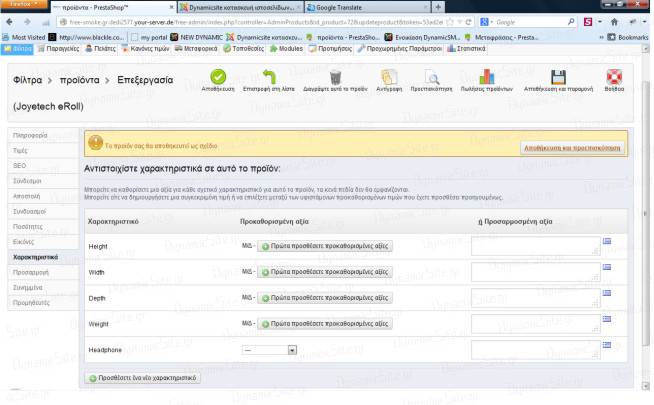654x405 pixels.
Task: Open a new browser tab with plus
Action: tap(438, 7)
